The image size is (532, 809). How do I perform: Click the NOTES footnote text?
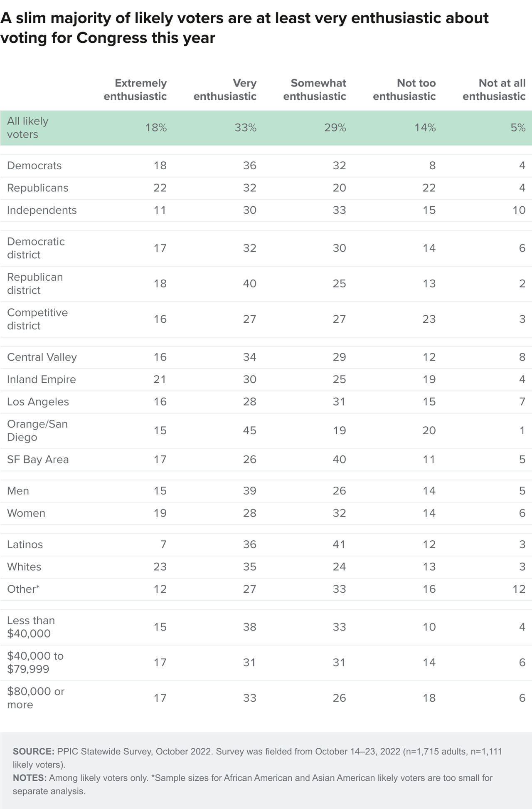253,784
